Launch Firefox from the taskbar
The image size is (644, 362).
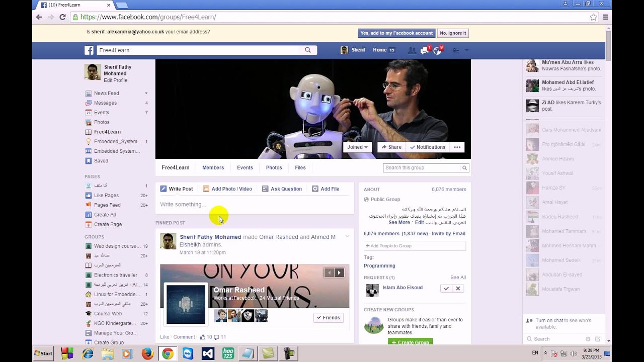(147, 353)
